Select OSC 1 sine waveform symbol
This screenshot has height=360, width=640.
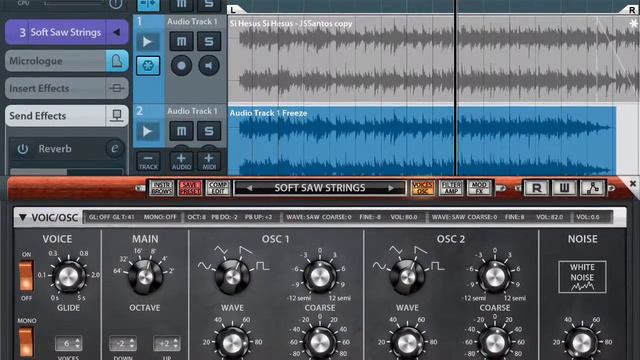204,266
